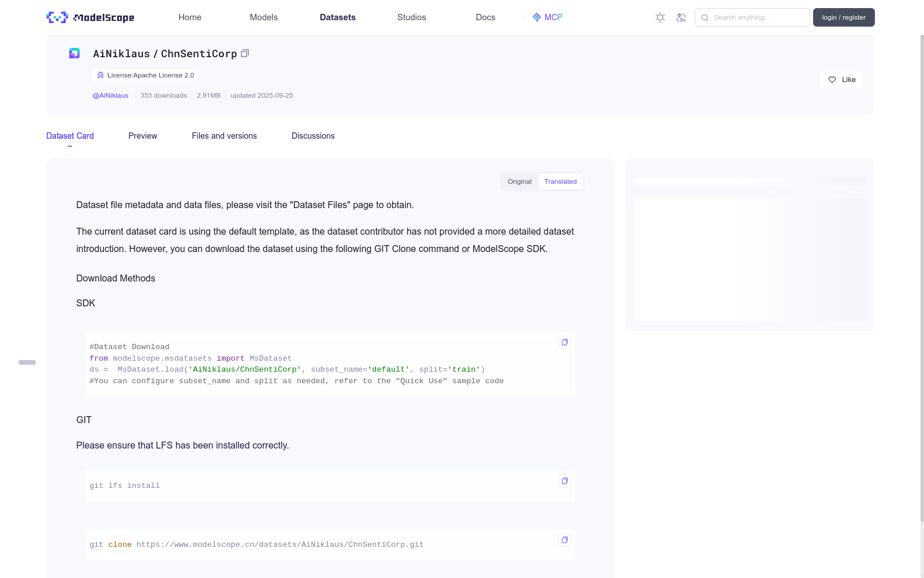Image resolution: width=924 pixels, height=578 pixels.
Task: Go to Models section
Action: point(264,17)
